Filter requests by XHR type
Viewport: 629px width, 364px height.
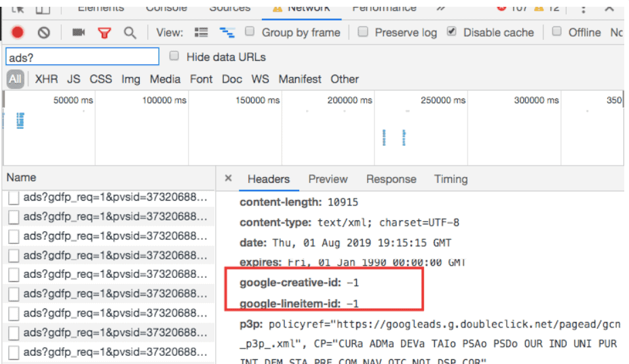(x=46, y=79)
